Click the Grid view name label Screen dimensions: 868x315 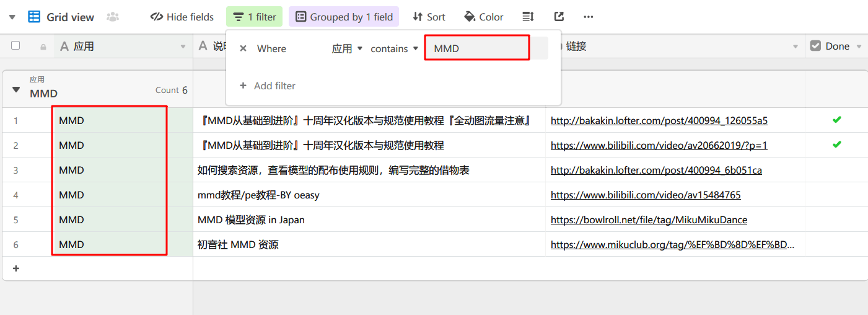(x=71, y=17)
